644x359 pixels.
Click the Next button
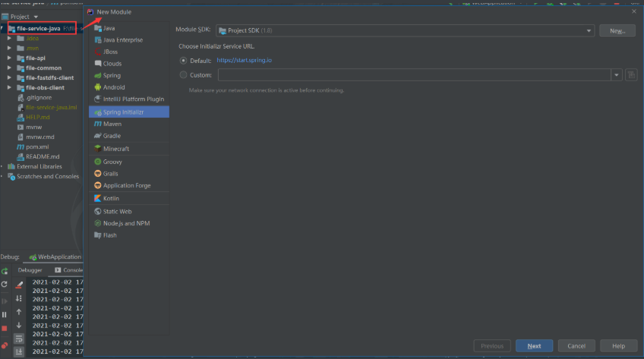[x=534, y=346]
